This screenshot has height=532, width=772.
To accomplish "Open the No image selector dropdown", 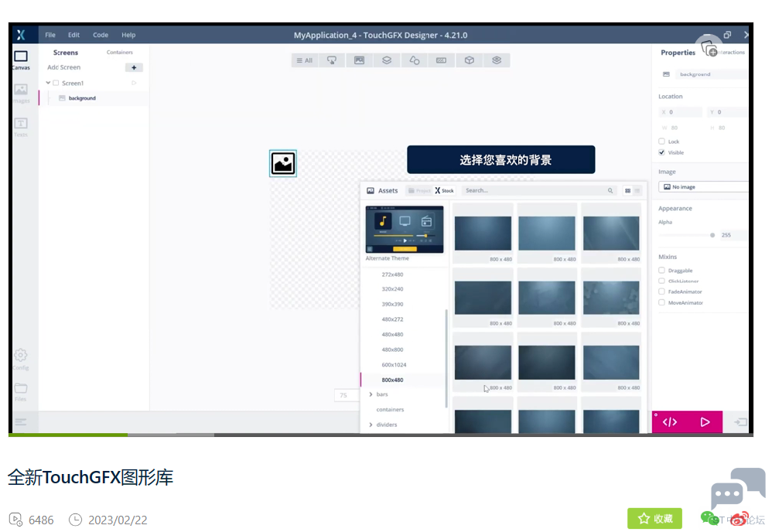I will [x=704, y=187].
